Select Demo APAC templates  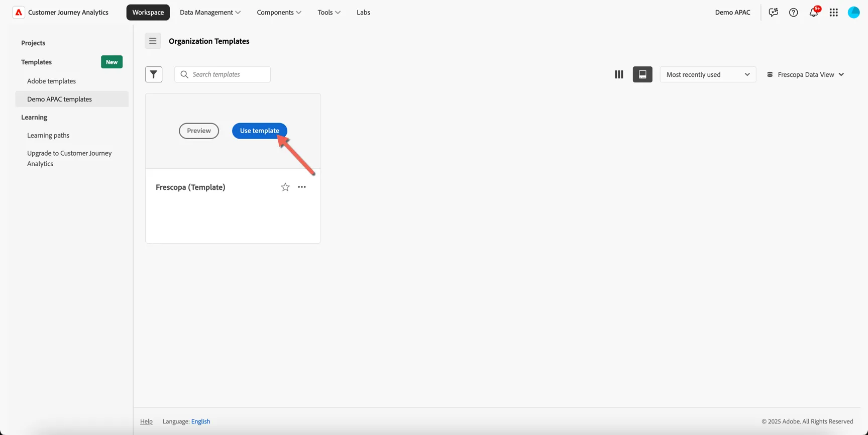[72, 99]
